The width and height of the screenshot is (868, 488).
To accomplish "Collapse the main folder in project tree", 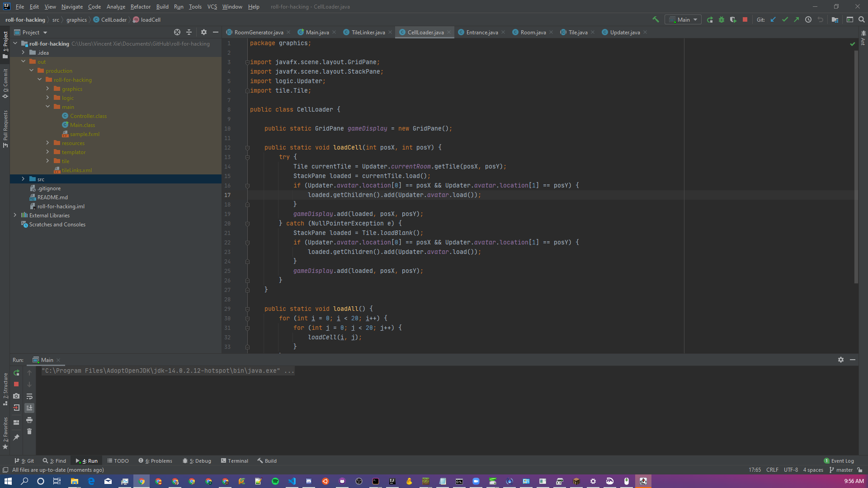I will [47, 107].
